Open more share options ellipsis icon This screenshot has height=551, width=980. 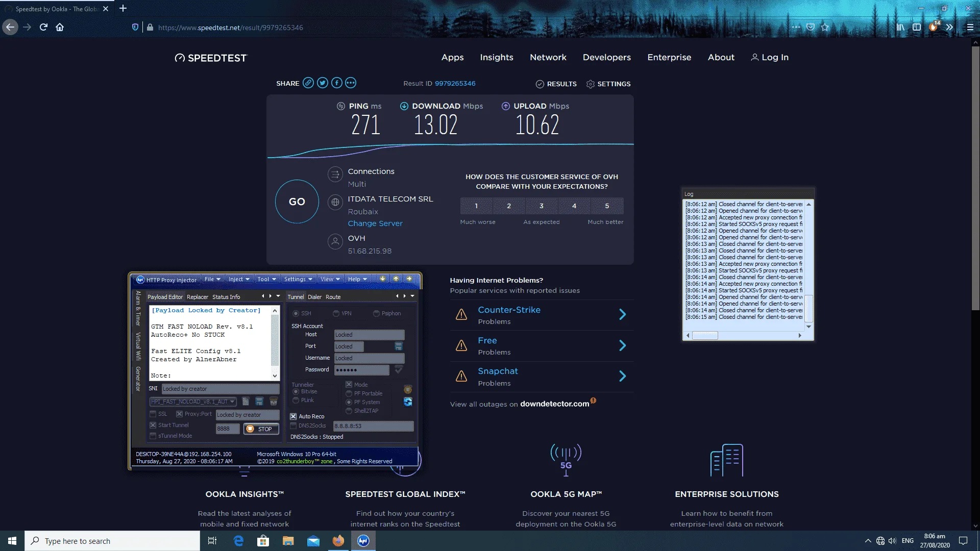pyautogui.click(x=351, y=83)
